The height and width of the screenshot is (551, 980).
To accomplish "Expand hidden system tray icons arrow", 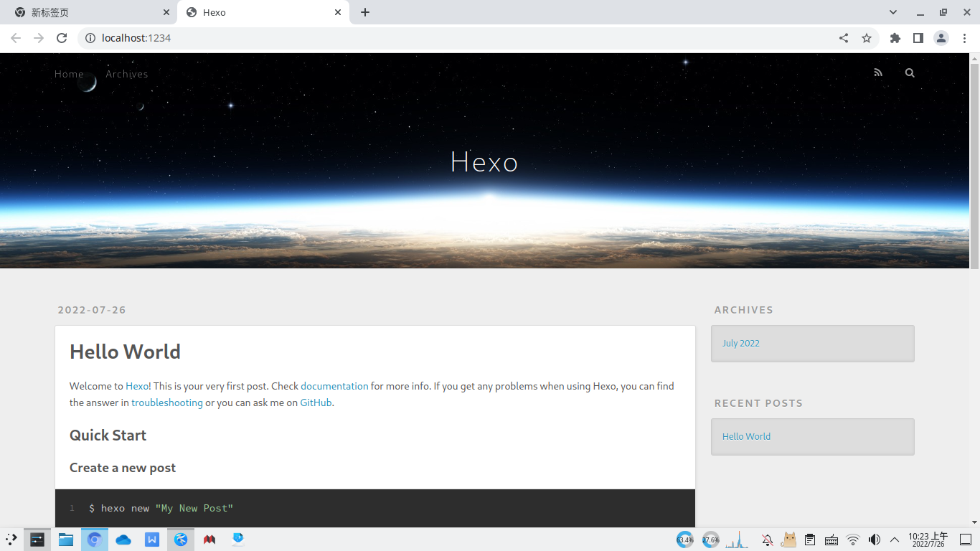I will [x=895, y=540].
